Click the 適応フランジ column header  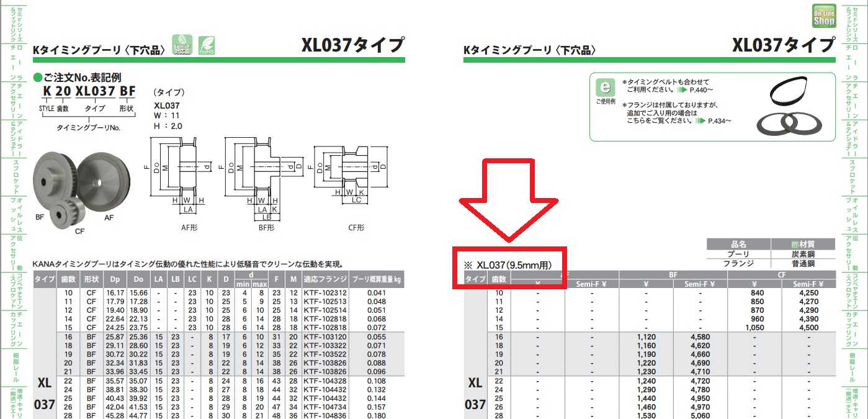click(x=325, y=279)
